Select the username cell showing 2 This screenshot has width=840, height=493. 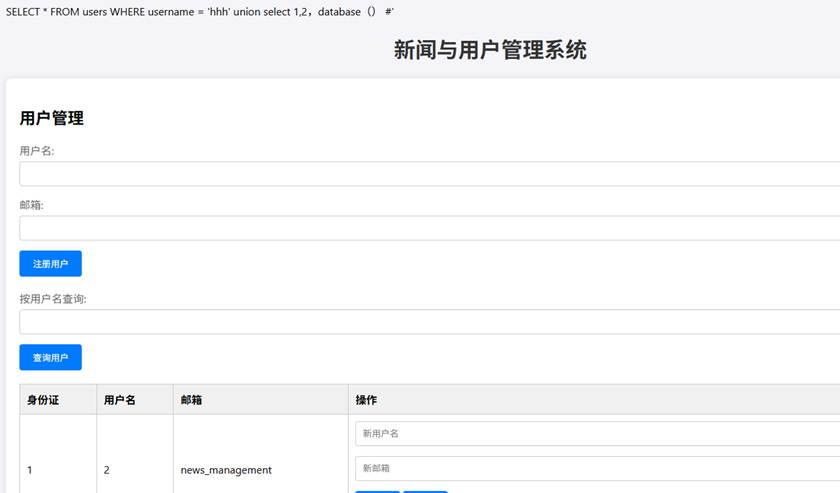click(107, 470)
